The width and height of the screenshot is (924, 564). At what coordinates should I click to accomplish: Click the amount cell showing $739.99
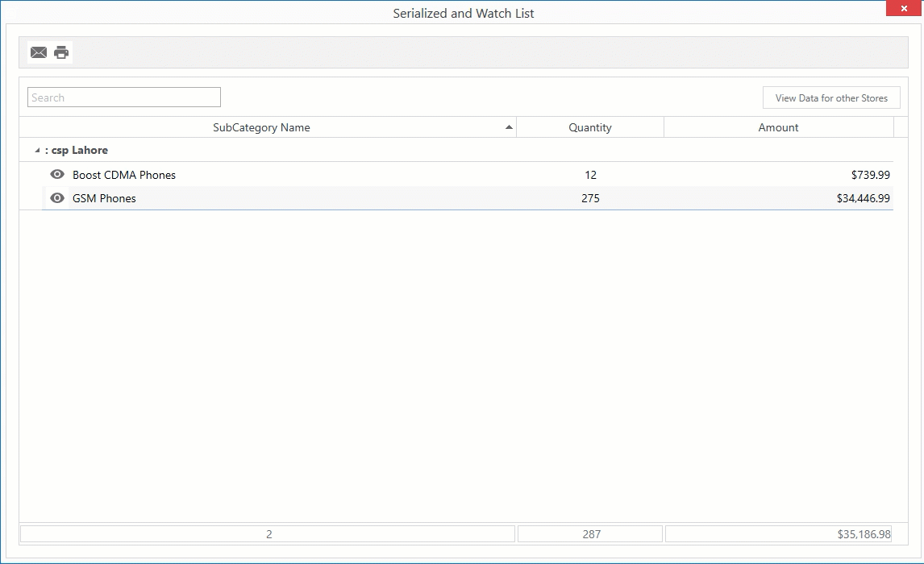pos(867,174)
